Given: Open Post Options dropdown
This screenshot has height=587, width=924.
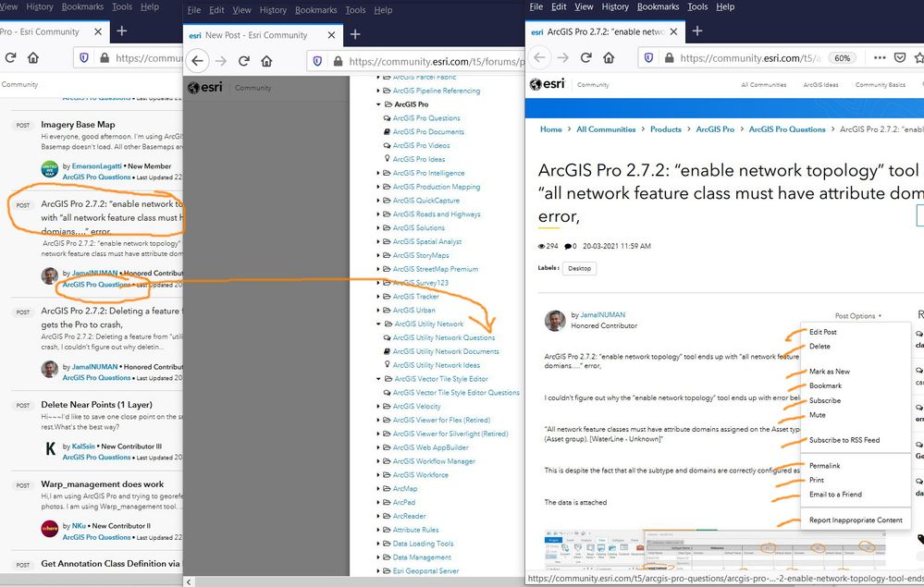Looking at the screenshot, I should [x=858, y=316].
